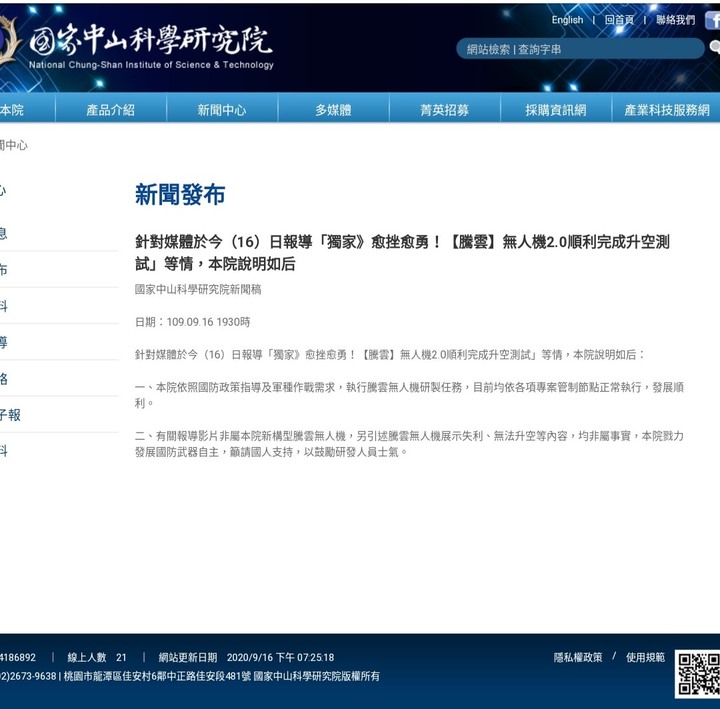Click the search magnifier icon
This screenshot has height=709, width=720.
714,47
